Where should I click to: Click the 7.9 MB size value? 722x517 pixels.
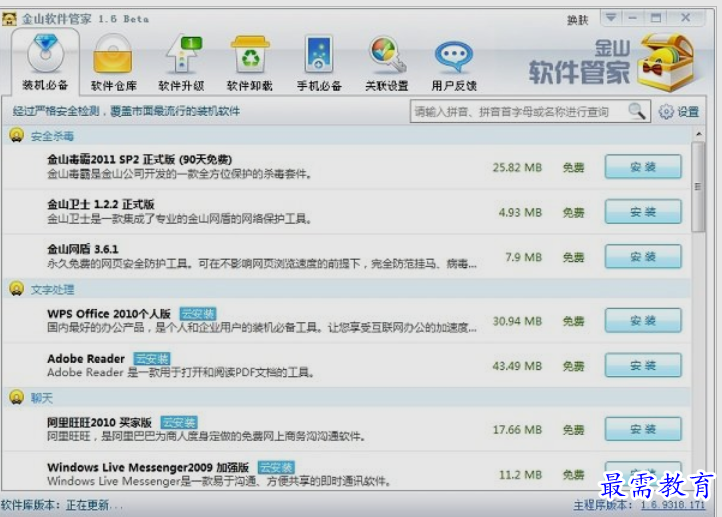tap(524, 257)
